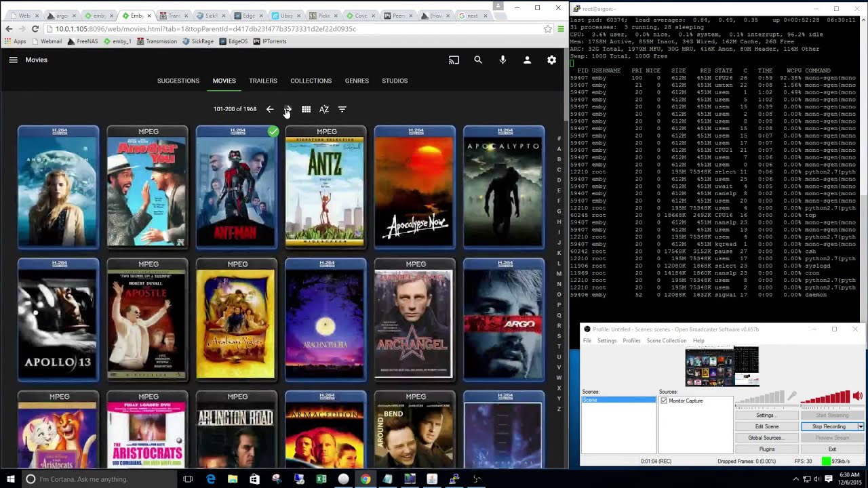This screenshot has height=488, width=868.
Task: Activate the voice microphone icon in Emby
Action: 502,60
